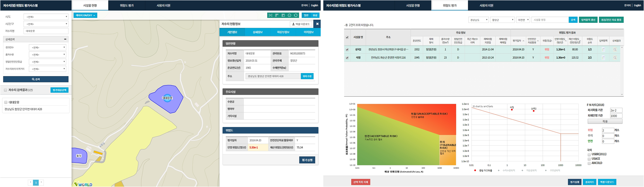644x187 pixels.
Task: Open the 마천면 township dropdown
Action: pyautogui.click(x=523, y=20)
